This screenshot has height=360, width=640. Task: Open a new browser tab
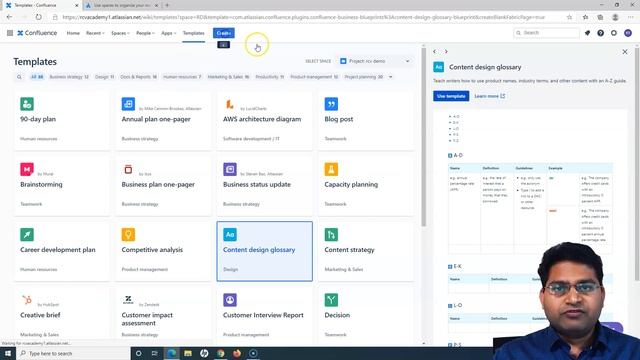point(167,5)
